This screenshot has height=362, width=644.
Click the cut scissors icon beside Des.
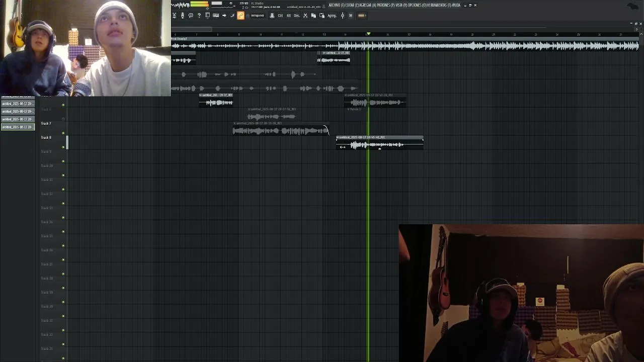coord(305,16)
